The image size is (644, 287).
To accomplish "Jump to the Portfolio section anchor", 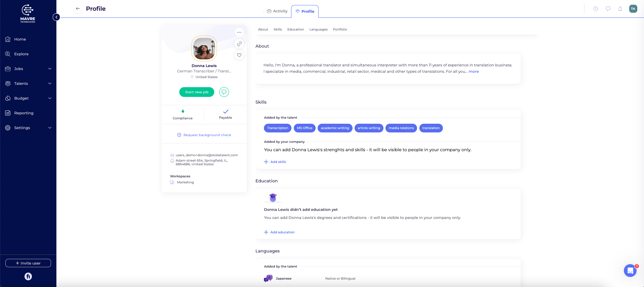I will pos(340,30).
